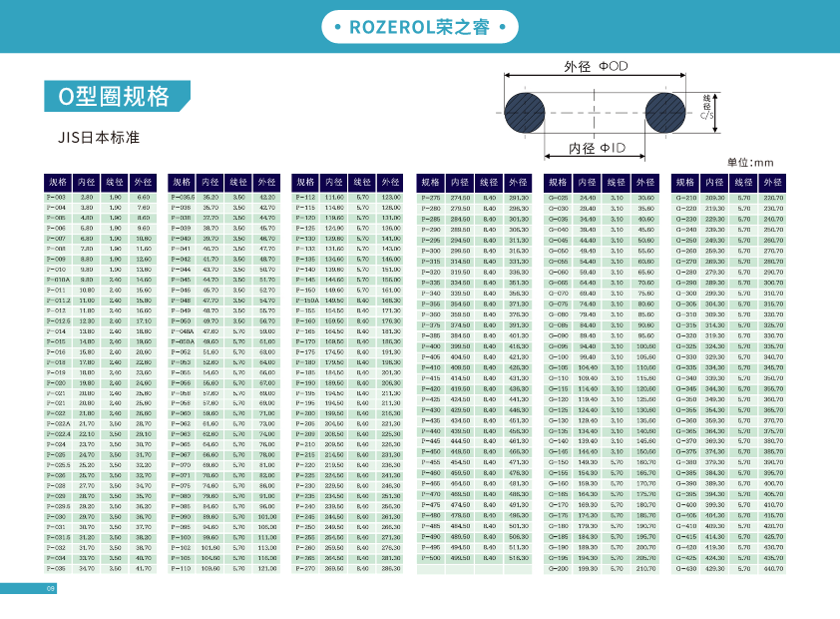The width and height of the screenshot is (840, 619).
Task: Click the 线径 C/S label in diagram
Action: click(x=707, y=107)
